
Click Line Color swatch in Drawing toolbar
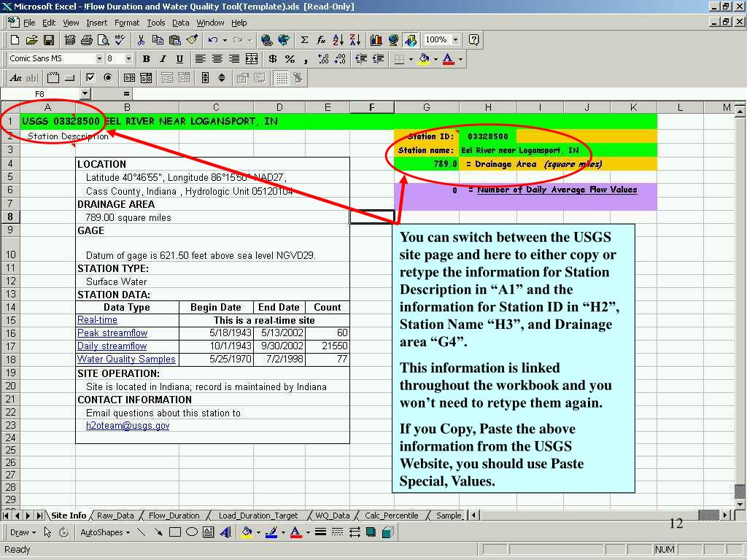point(271,532)
